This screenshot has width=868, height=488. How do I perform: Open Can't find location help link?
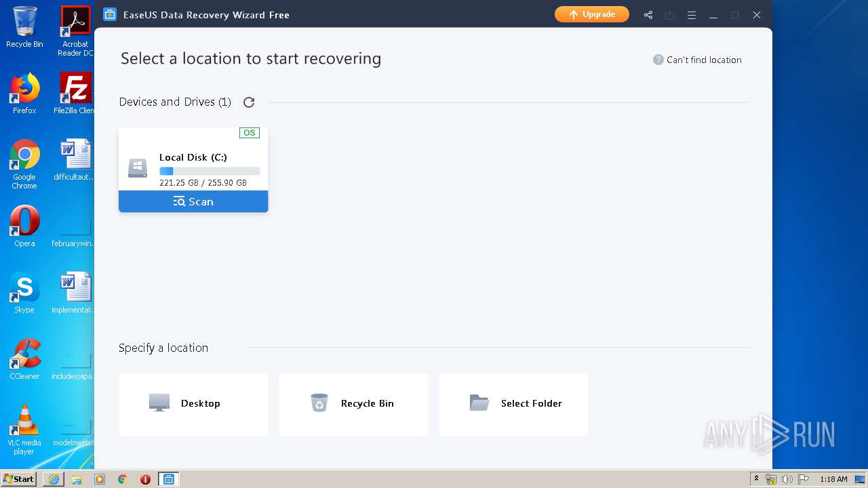704,60
